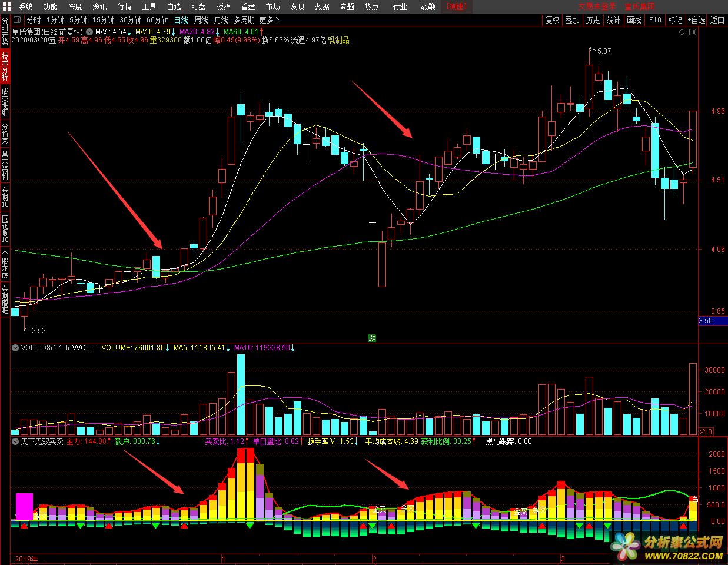Switch to 1分钟 chart period

point(55,20)
